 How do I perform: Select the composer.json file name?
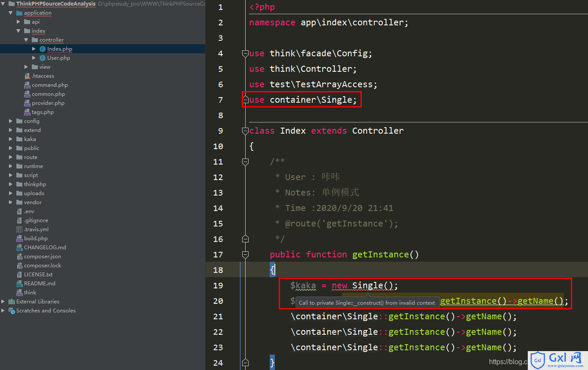pos(43,257)
